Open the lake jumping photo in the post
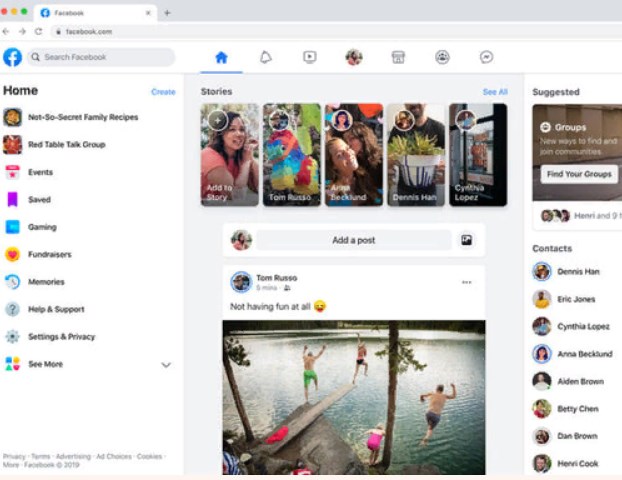The width and height of the screenshot is (622, 480). (x=354, y=397)
